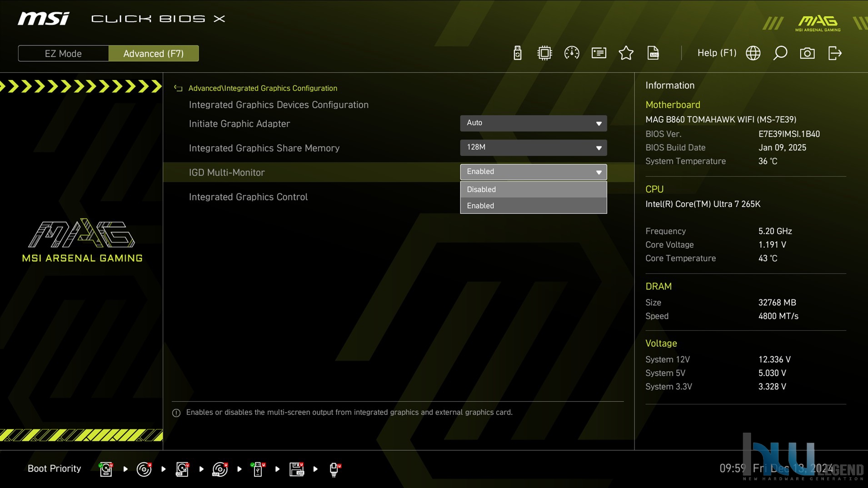Click the CPU heading in Information
This screenshot has width=868, height=488.
(x=654, y=189)
